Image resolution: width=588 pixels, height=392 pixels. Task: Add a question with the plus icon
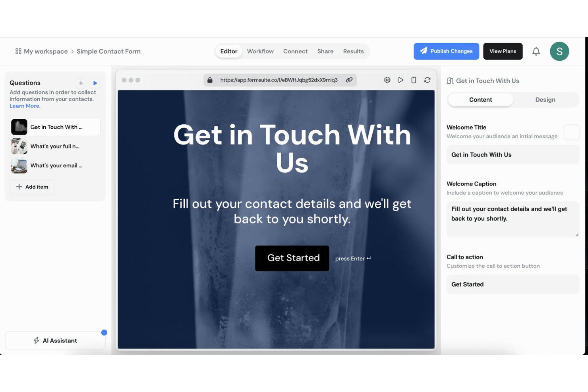tap(81, 83)
